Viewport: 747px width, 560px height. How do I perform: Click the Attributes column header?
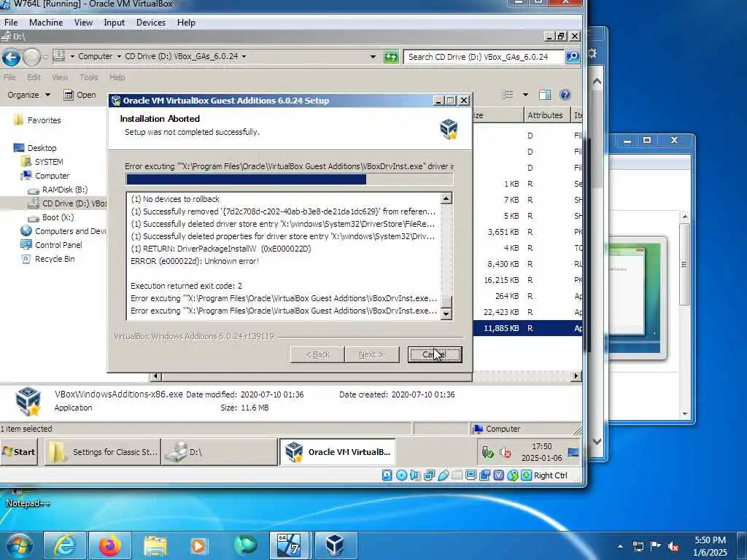(546, 115)
